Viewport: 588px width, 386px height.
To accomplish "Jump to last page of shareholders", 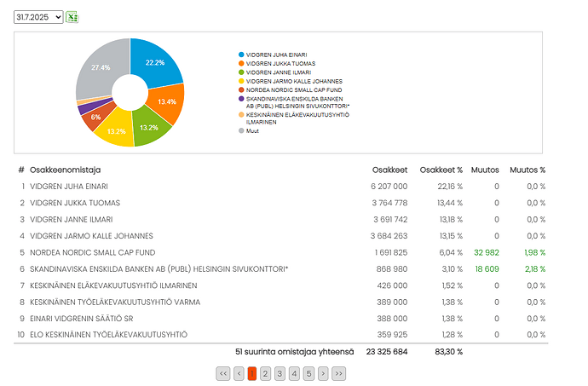I will tap(339, 373).
